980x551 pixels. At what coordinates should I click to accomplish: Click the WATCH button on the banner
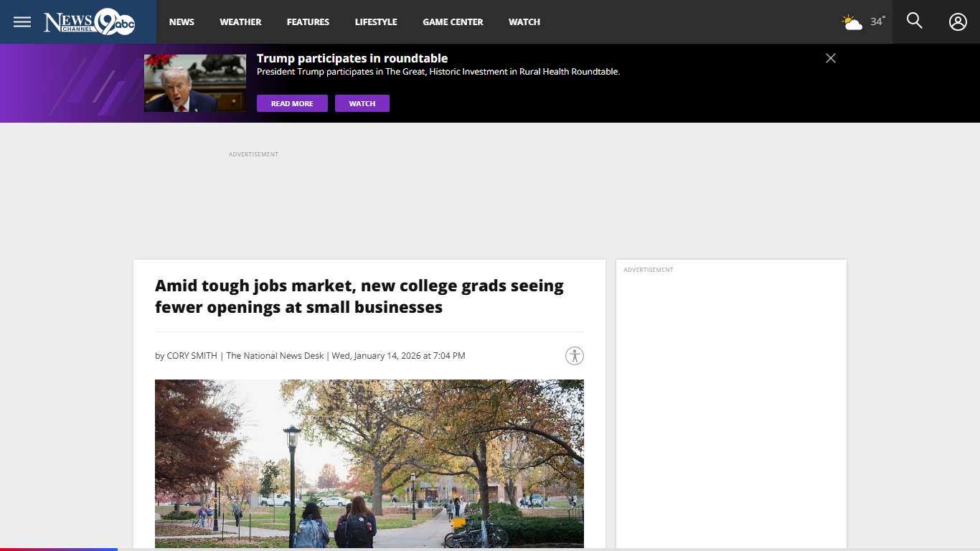(362, 103)
